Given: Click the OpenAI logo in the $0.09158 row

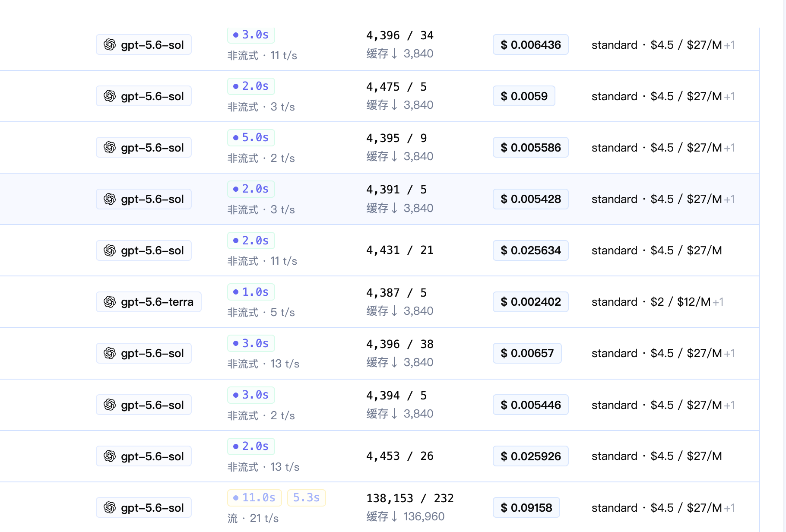Looking at the screenshot, I should (110, 507).
